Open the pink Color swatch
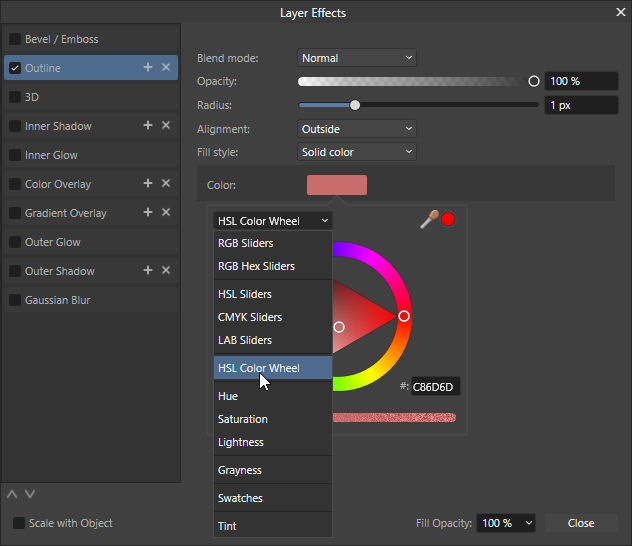The image size is (632, 546). tap(337, 185)
